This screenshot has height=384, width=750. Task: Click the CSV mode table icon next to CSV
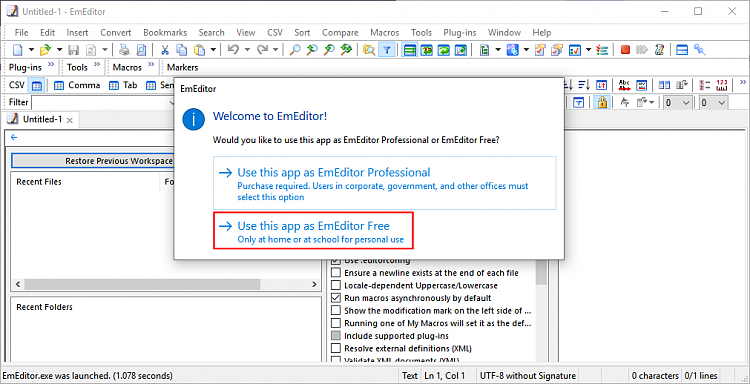36,86
